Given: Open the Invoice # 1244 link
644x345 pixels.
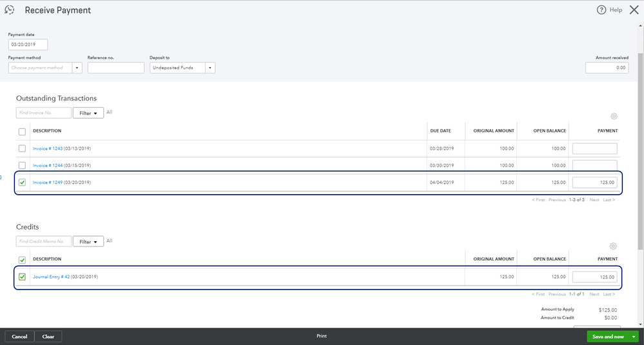Looking at the screenshot, I should click(48, 166).
